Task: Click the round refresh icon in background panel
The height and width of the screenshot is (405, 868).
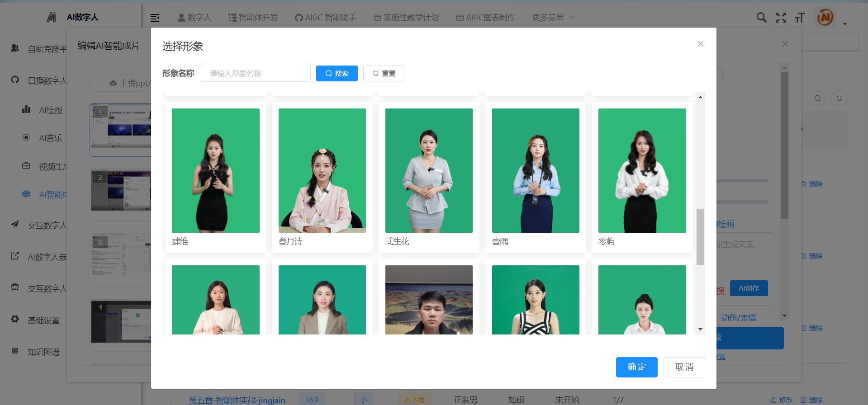Action: [x=839, y=98]
